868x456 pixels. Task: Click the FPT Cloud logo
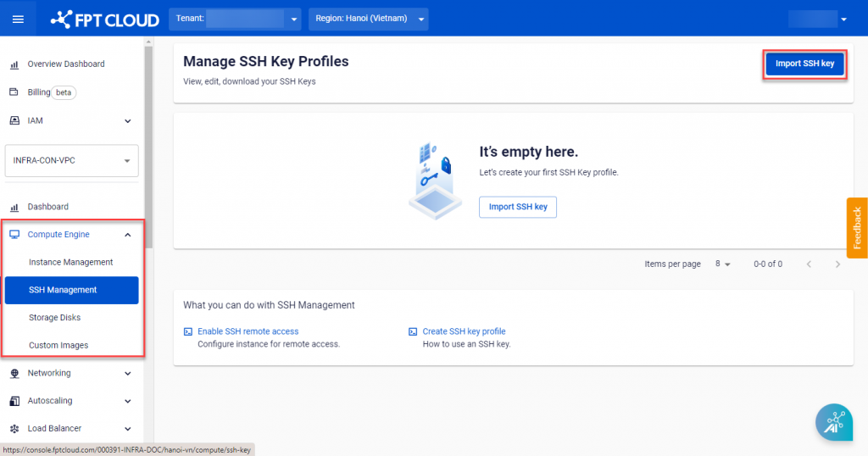pyautogui.click(x=104, y=19)
